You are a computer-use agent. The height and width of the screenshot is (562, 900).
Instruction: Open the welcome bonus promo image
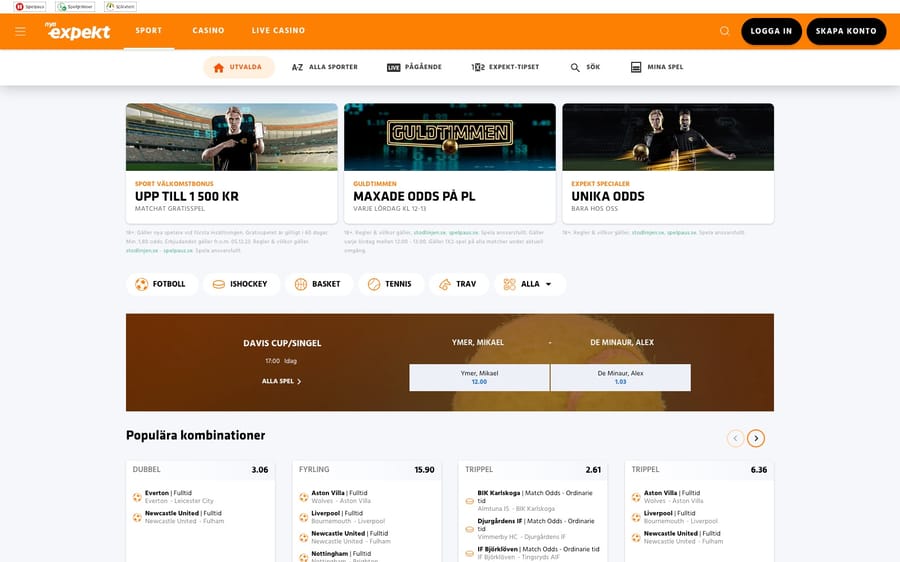[232, 137]
